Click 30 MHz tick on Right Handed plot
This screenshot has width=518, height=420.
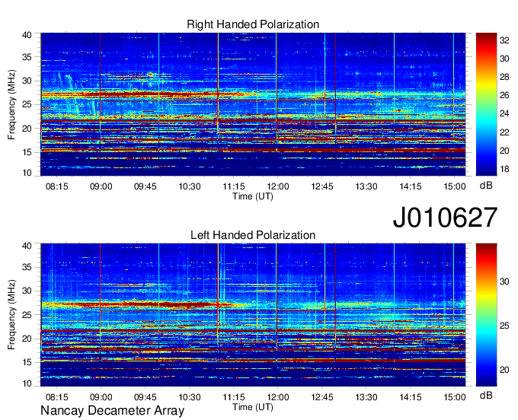(27, 81)
